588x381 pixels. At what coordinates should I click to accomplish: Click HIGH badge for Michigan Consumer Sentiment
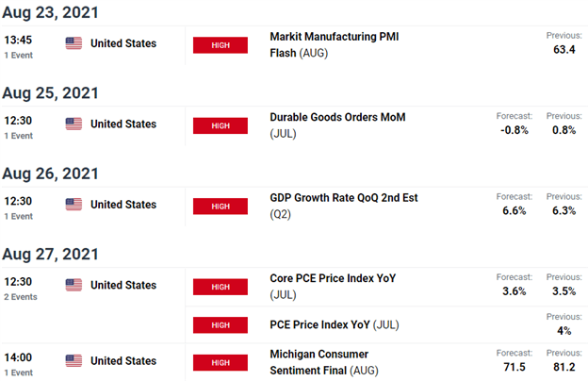coord(220,362)
